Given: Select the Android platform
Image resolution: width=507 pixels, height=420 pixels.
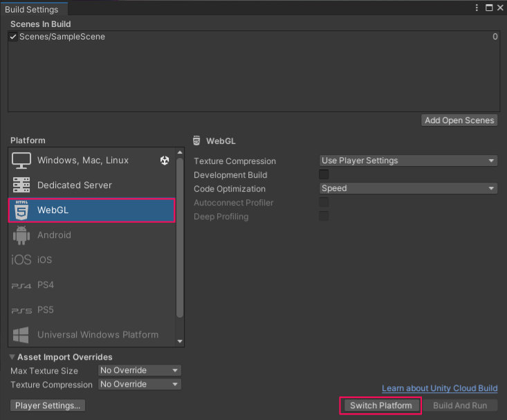Looking at the screenshot, I should [x=92, y=235].
